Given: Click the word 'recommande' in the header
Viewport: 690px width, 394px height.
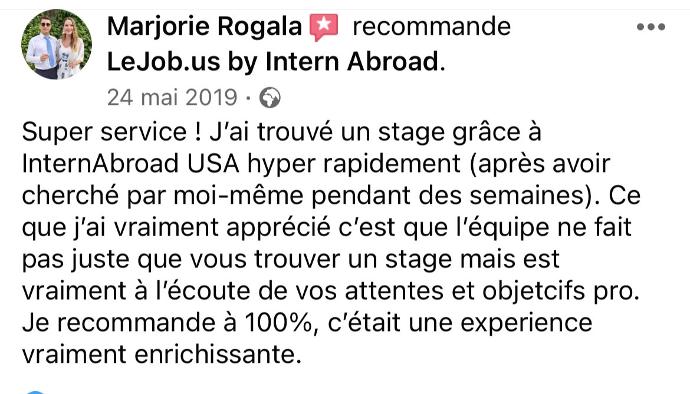Looking at the screenshot, I should coord(432,26).
